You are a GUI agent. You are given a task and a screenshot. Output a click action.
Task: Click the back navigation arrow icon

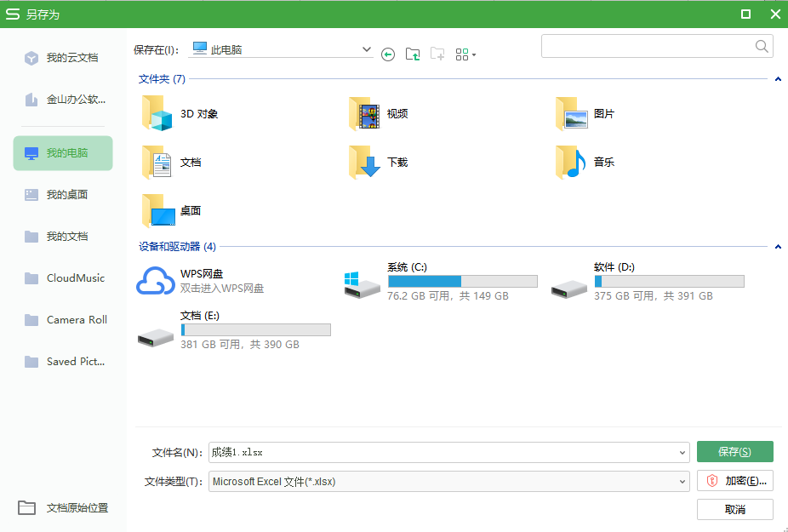click(388, 54)
